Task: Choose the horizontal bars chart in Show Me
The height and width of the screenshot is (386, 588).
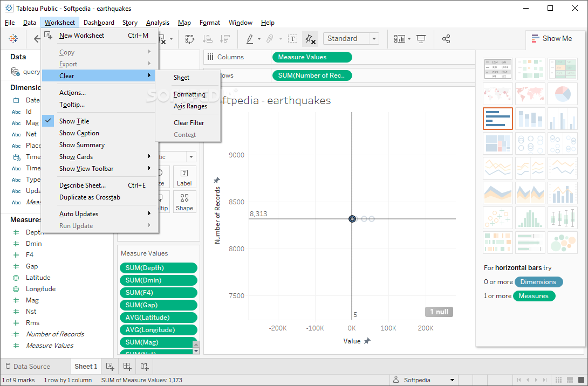Action: [x=497, y=119]
